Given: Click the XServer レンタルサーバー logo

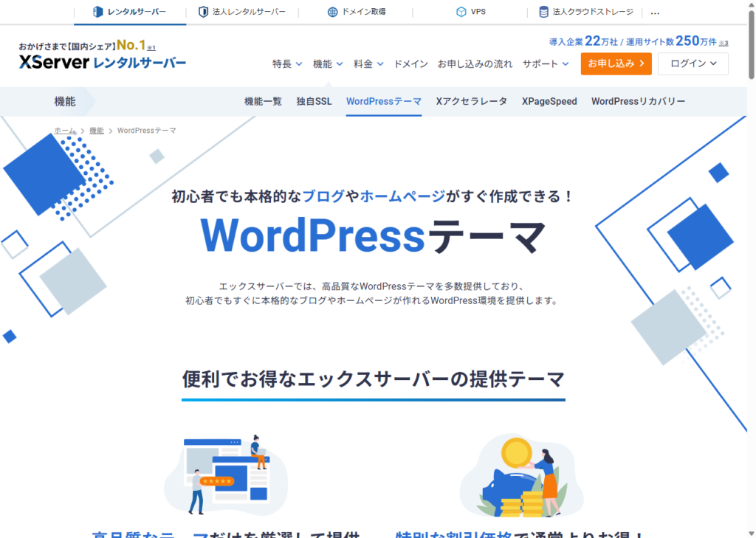Looking at the screenshot, I should [x=102, y=62].
